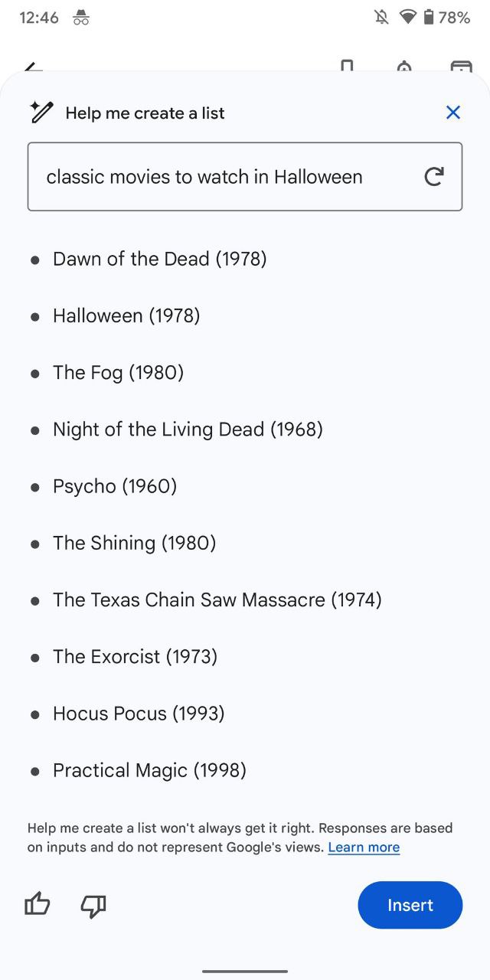The image size is (490, 980).
Task: Select The Texas Chain Saw Massacre item
Action: click(x=217, y=599)
